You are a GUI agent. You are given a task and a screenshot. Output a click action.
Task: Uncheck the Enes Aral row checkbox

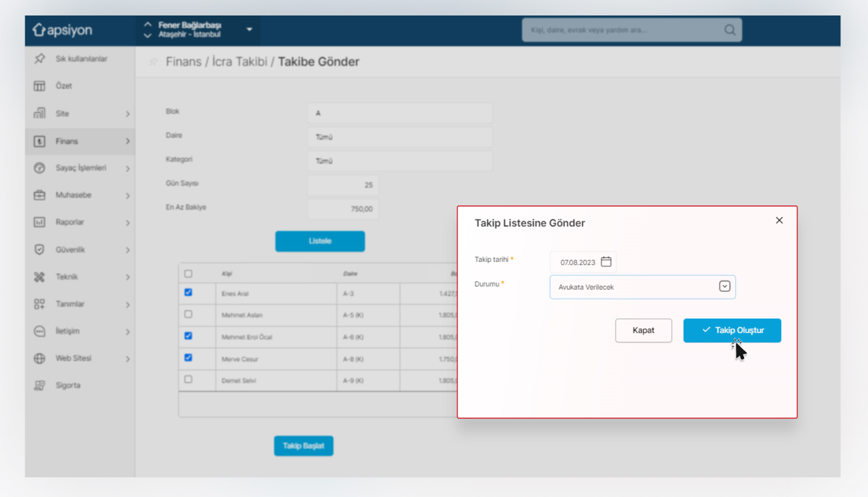pyautogui.click(x=188, y=293)
